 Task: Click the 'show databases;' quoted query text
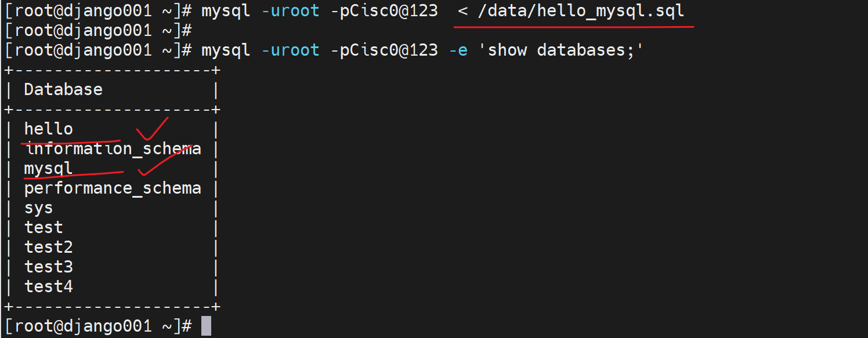[566, 50]
